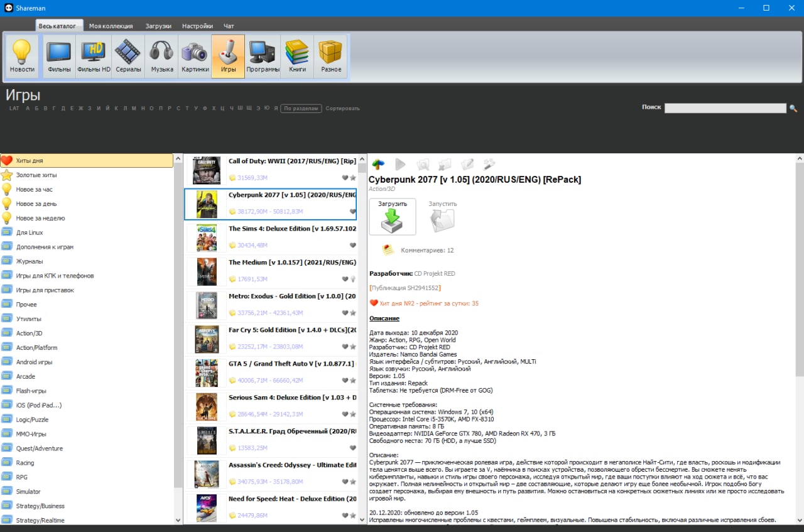Click the star icon on Metro: Exodus row
Screen dimensions: 804x532
(x=353, y=313)
